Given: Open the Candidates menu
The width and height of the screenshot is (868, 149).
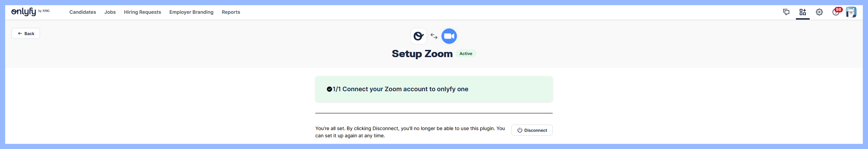Looking at the screenshot, I should pos(83,12).
